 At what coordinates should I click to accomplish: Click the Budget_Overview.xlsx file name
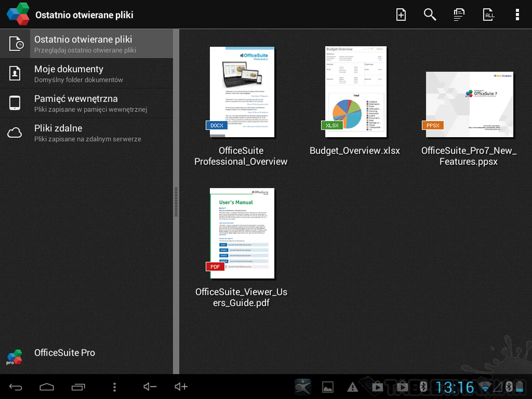355,151
